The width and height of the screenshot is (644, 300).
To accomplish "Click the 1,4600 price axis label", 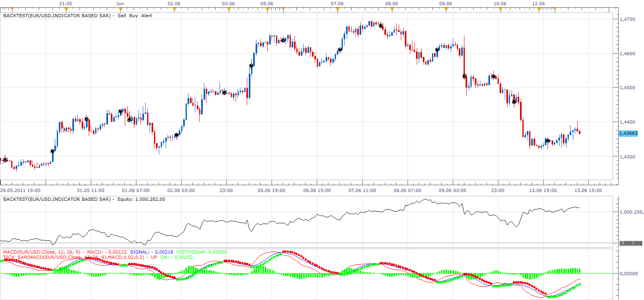I will pos(627,54).
